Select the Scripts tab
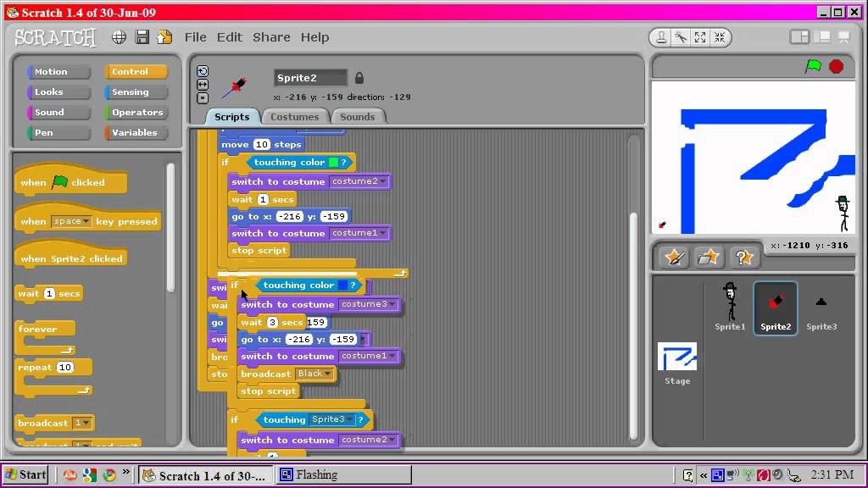This screenshot has width=868, height=488. pos(232,117)
